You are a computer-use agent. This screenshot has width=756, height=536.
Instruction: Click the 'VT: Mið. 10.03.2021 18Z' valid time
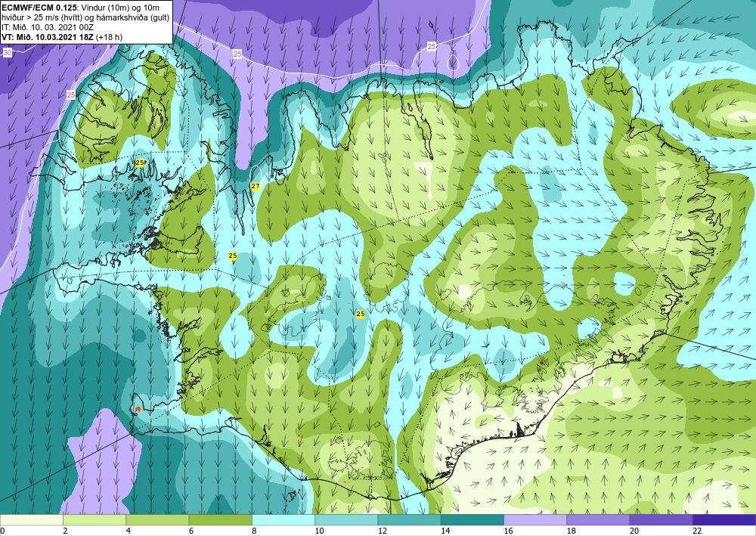(x=48, y=36)
